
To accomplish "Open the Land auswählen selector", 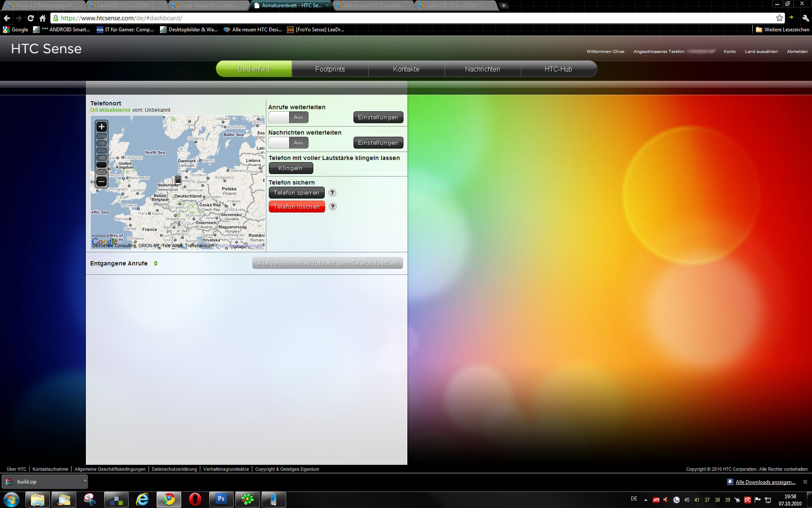I will click(x=761, y=51).
